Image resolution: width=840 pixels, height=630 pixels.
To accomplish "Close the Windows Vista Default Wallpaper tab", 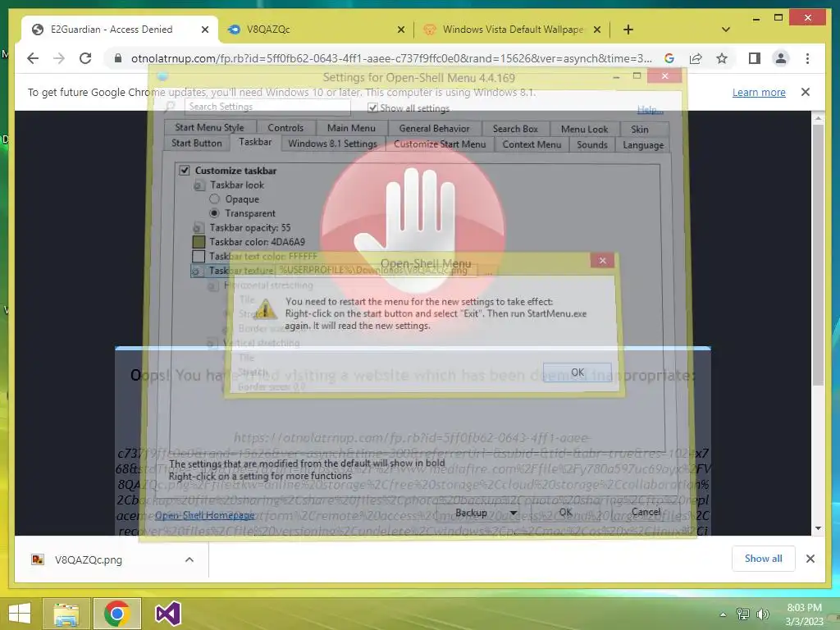I will coord(597,30).
